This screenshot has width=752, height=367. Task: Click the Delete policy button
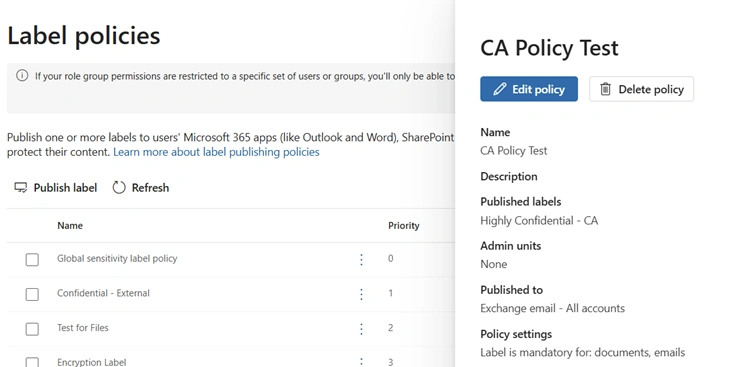pyautogui.click(x=641, y=89)
